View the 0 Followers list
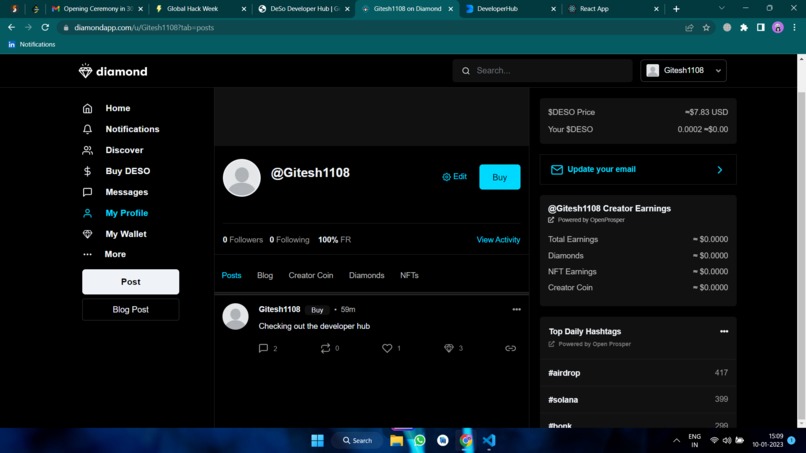Screen dimensions: 806x453 point(243,240)
